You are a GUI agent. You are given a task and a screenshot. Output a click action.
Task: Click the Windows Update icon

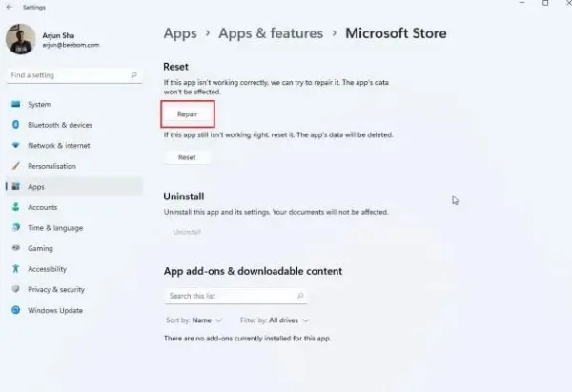click(15, 310)
